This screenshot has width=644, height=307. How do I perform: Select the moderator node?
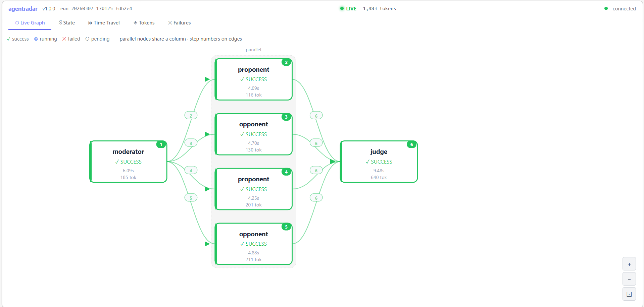point(128,162)
